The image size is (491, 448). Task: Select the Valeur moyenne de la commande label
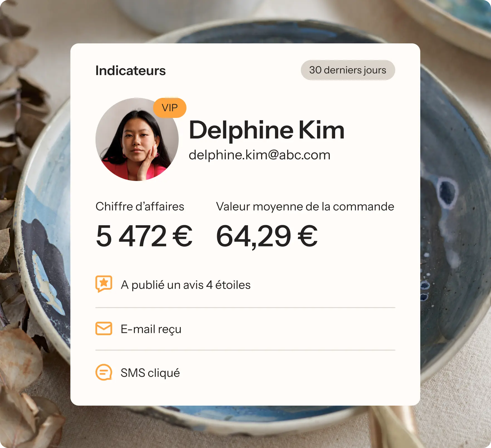pyautogui.click(x=305, y=207)
